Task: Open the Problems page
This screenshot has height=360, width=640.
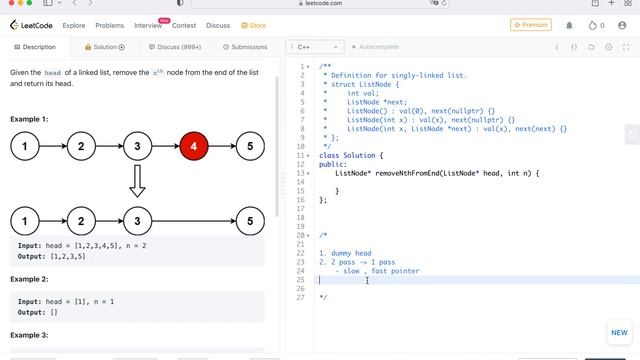Action: click(109, 25)
